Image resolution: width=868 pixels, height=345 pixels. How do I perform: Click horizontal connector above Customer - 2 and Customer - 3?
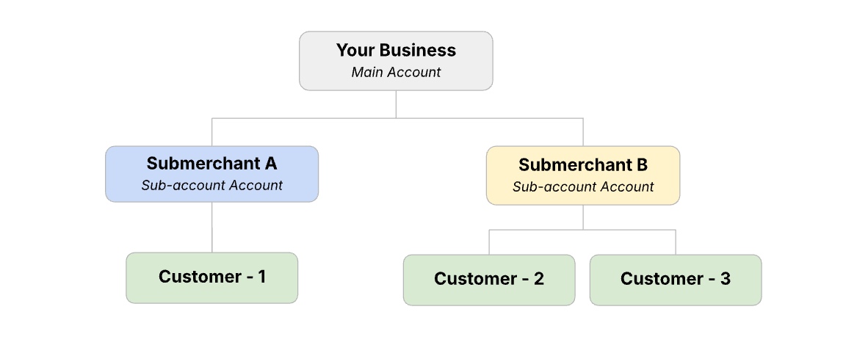(x=543, y=230)
